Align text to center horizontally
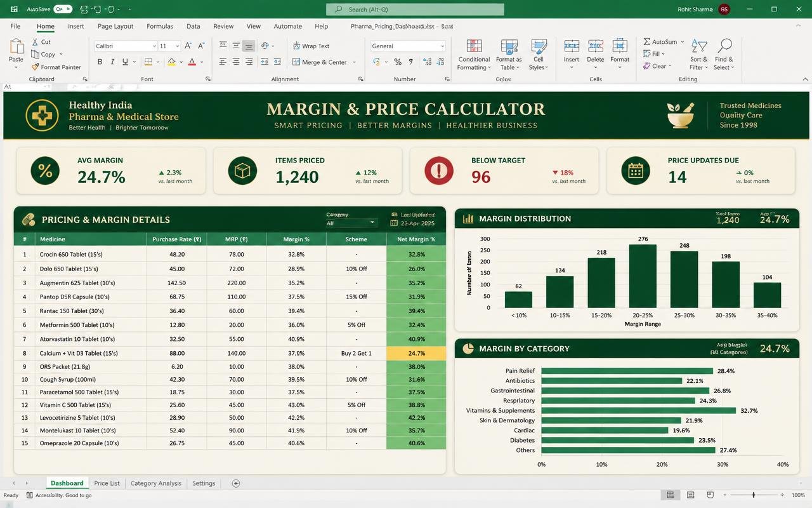812x508 pixels. [x=236, y=62]
